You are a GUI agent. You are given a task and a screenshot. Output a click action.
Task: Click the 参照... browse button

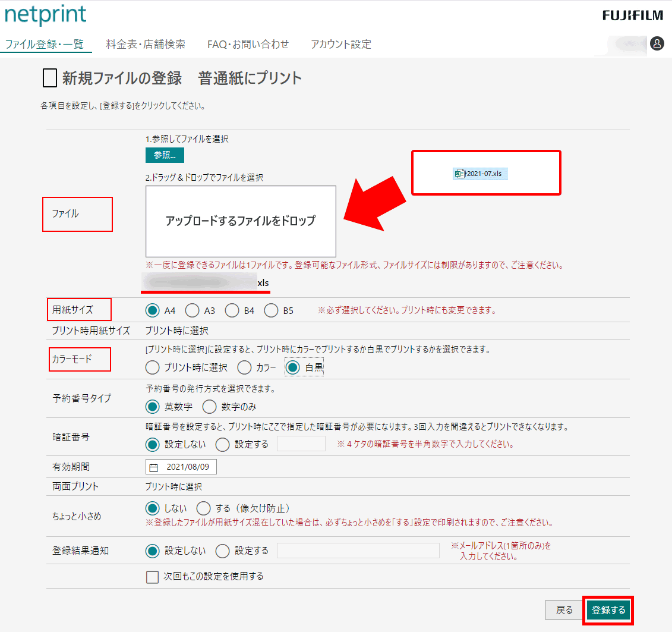[x=164, y=155]
